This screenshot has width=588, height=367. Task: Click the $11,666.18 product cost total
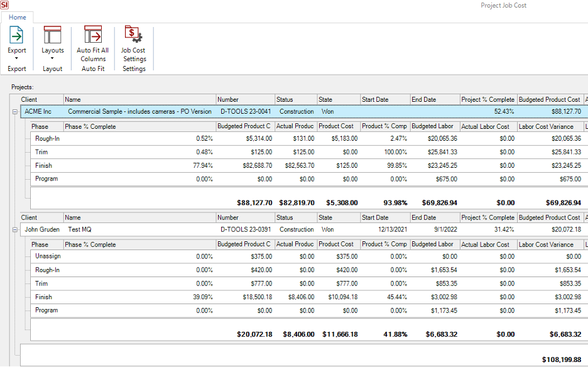click(x=340, y=334)
